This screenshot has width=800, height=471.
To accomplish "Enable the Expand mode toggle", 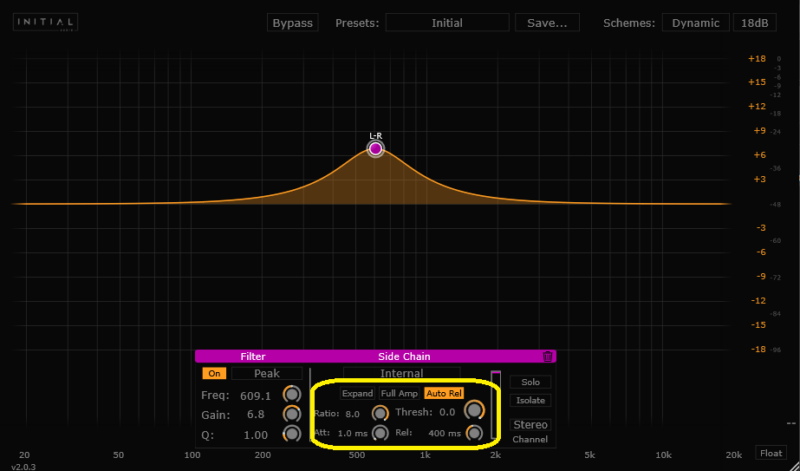I will 357,394.
